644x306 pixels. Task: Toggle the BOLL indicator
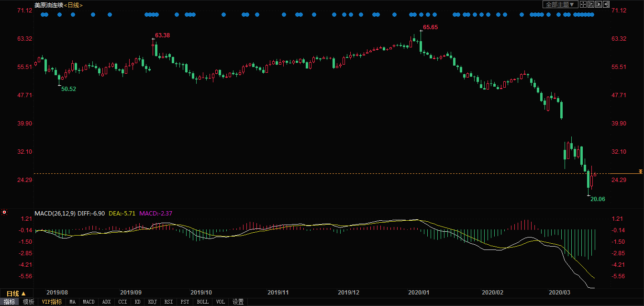(x=202, y=302)
